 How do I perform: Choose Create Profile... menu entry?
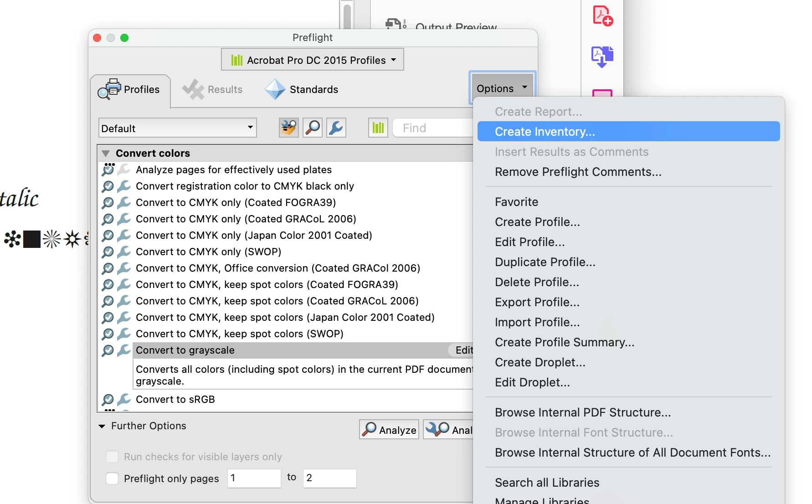[x=628, y=222]
